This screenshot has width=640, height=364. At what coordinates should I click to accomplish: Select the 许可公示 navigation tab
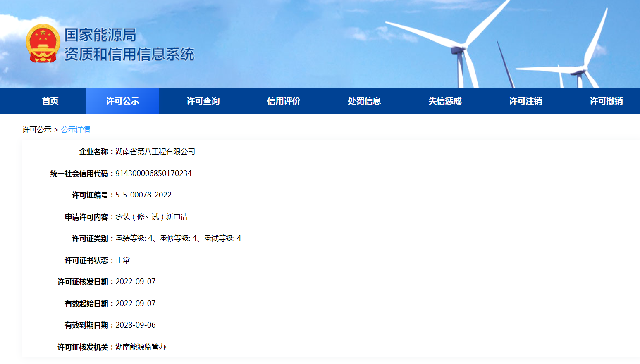coord(122,101)
